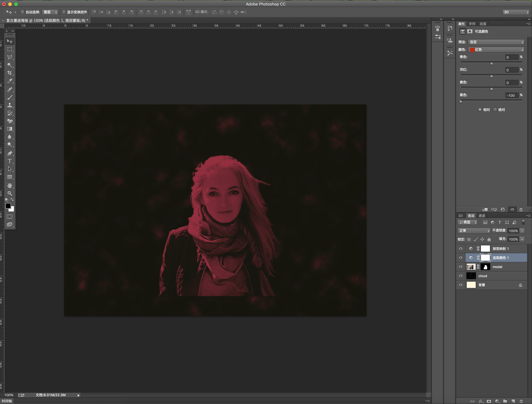Click the Hand tool

tap(10, 185)
